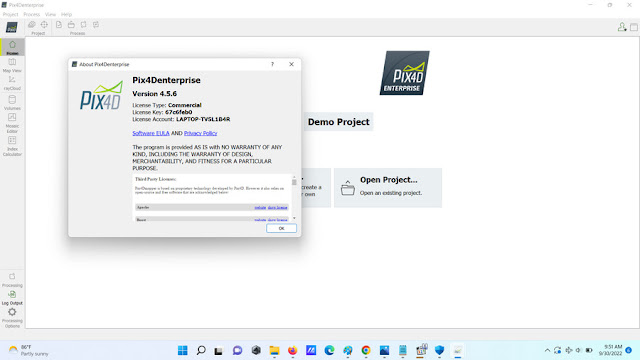This screenshot has width=640, height=360.
Task: Open the weather widget on taskbar
Action: tap(28, 350)
